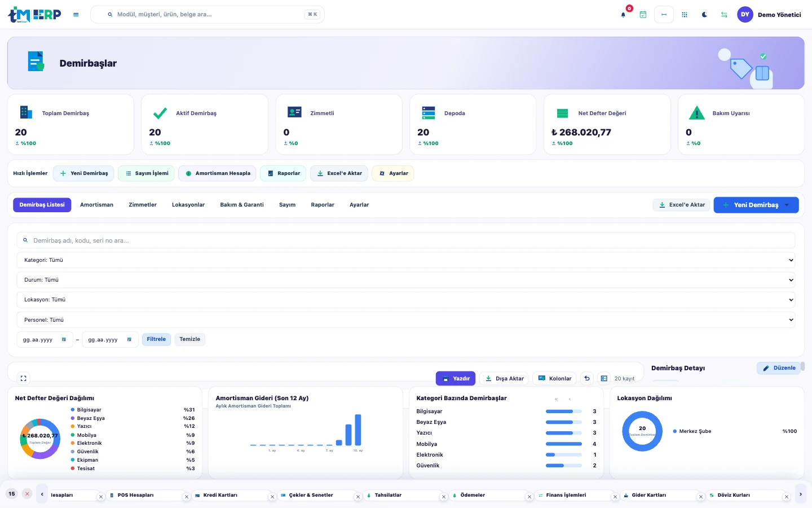The image size is (812, 508).
Task: Focus the global Modül, müşteri search box
Action: tap(208, 15)
